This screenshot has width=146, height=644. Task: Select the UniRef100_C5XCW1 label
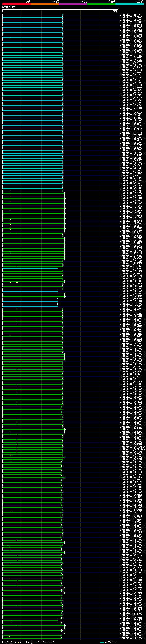tap(131, 281)
